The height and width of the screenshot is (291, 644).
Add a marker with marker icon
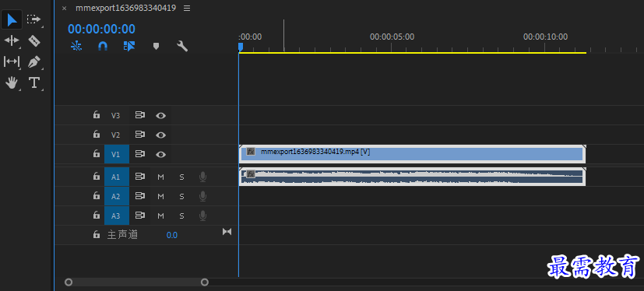coord(156,46)
